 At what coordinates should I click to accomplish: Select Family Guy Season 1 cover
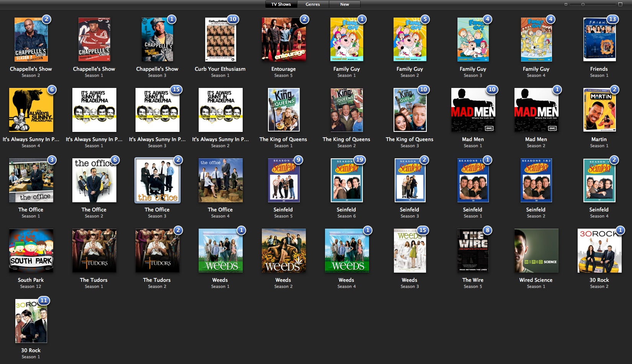(347, 39)
